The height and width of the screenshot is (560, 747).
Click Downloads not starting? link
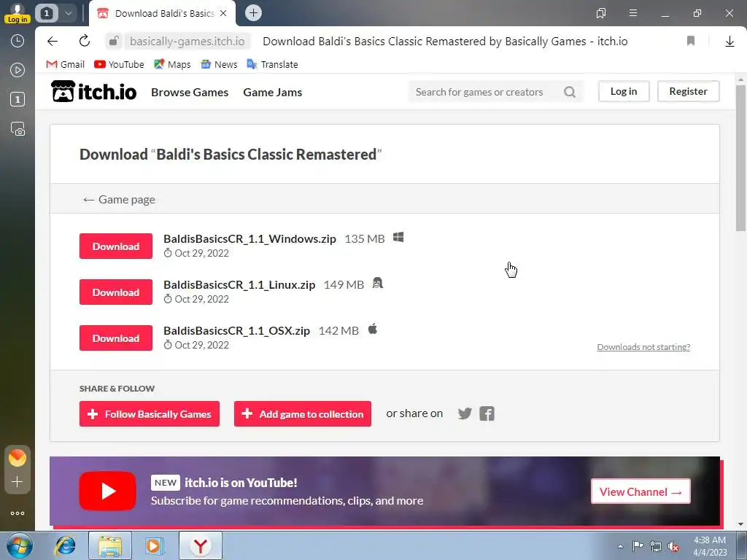pyautogui.click(x=643, y=347)
